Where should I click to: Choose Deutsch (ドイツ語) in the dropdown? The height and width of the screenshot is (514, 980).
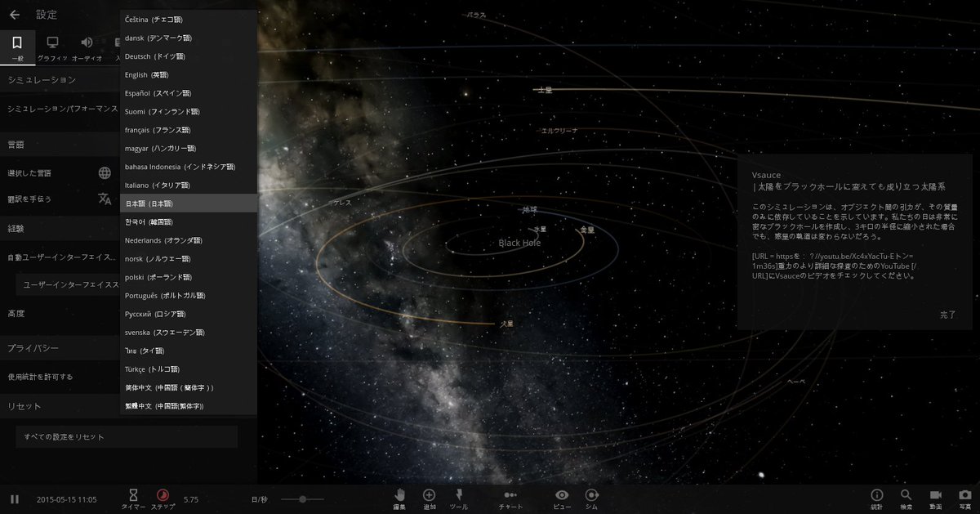click(x=189, y=56)
